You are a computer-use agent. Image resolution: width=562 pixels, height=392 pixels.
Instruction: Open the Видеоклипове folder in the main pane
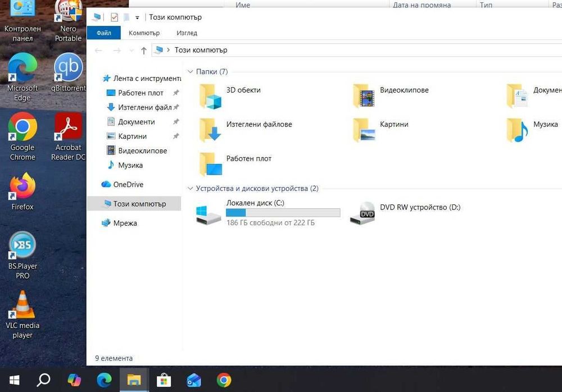click(x=391, y=96)
